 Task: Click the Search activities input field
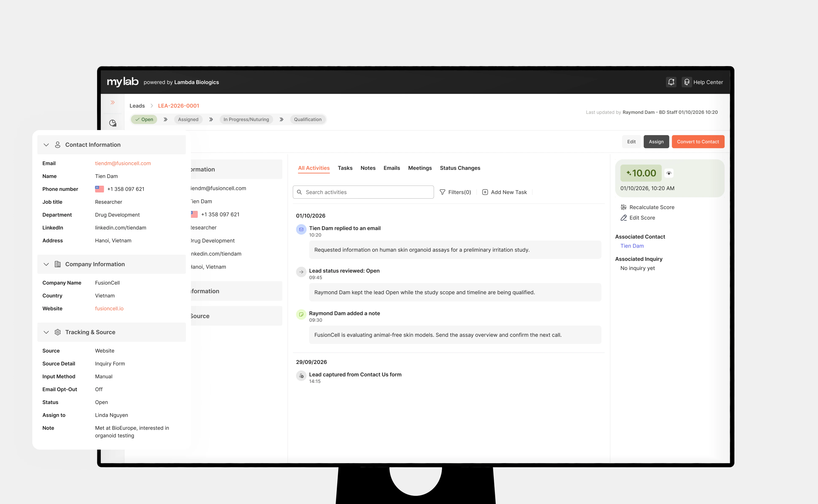363,192
